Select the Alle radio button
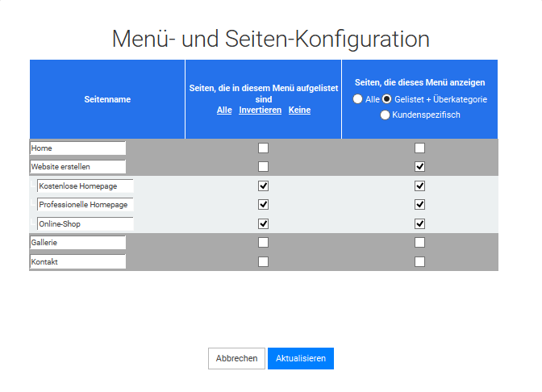 (357, 99)
